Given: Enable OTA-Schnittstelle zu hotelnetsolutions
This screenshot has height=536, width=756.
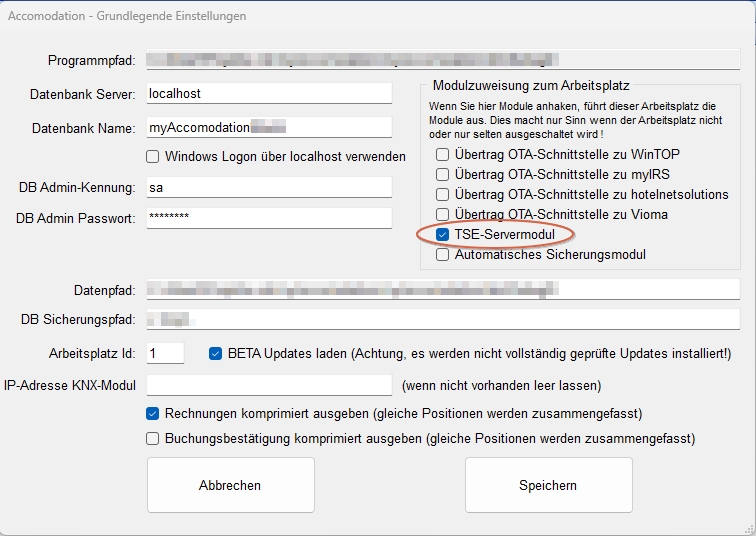Looking at the screenshot, I should [x=443, y=194].
